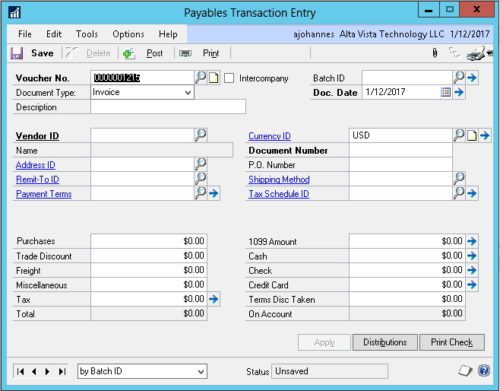Click the Tax Schedule ID expansion arrow
The height and width of the screenshot is (391, 500).
click(472, 193)
